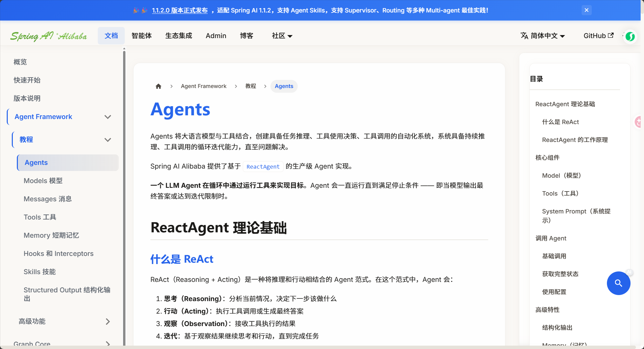
Task: Open Models 模型 in the sidebar
Action: pos(43,181)
